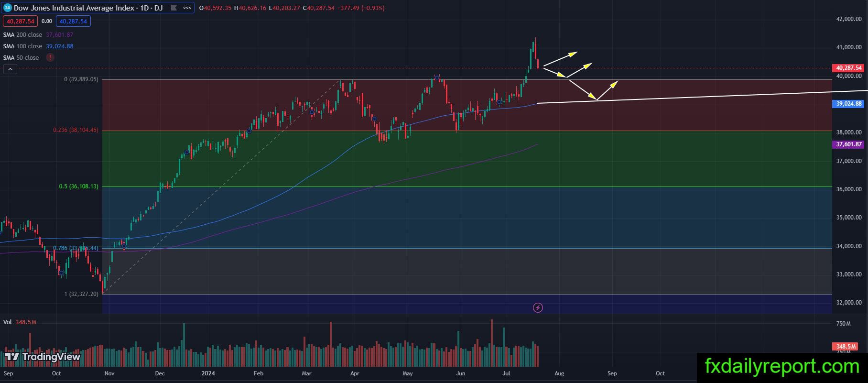
Task: Click the open value O40,592.35
Action: point(215,8)
